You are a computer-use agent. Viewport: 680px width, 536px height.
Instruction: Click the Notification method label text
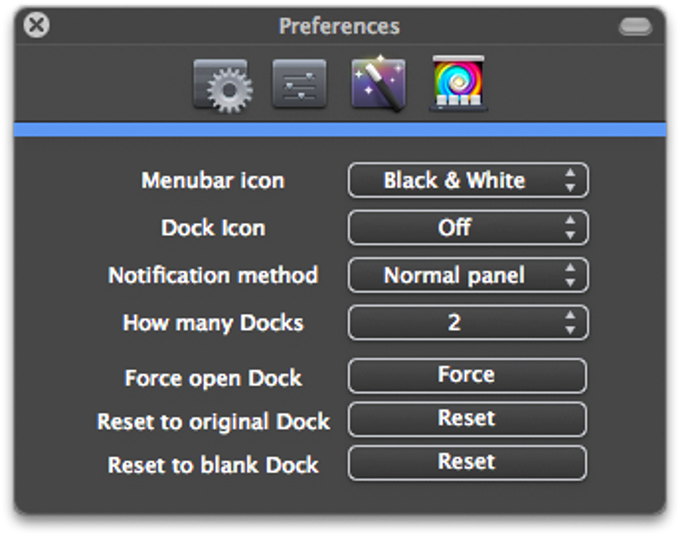[212, 275]
